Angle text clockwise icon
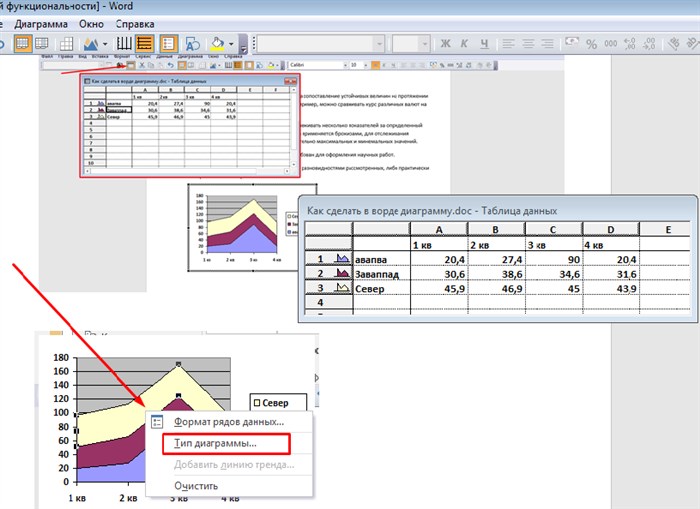700x509 pixels. (674, 44)
